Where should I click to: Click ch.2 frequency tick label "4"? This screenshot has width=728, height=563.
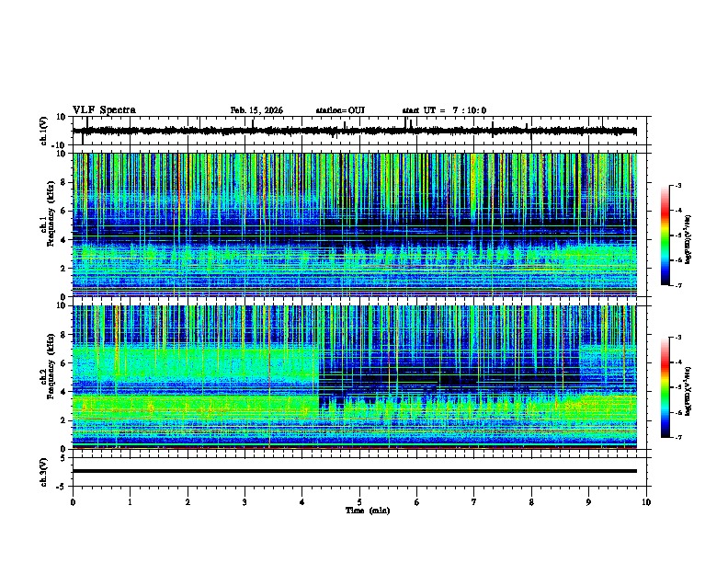pos(64,392)
